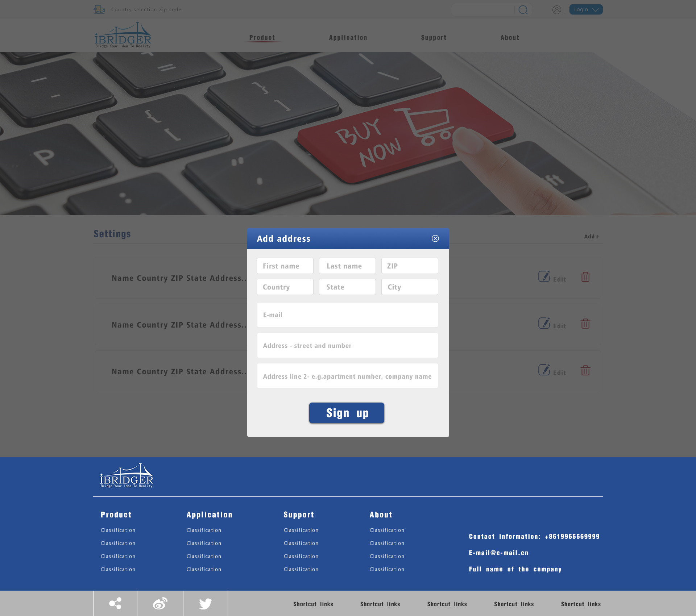Viewport: 696px width, 616px height.
Task: Select the Product navigation tab
Action: (x=262, y=37)
